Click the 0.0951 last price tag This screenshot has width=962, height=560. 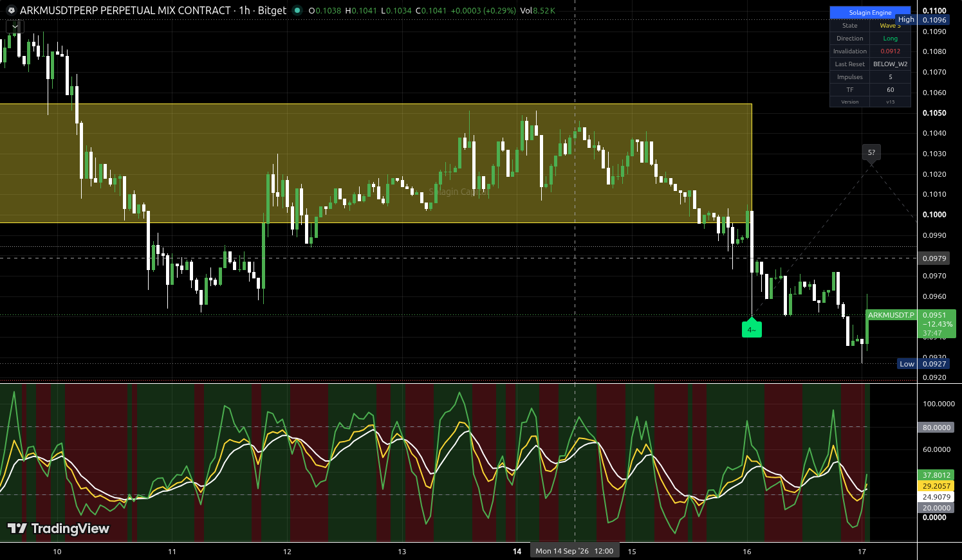click(935, 315)
